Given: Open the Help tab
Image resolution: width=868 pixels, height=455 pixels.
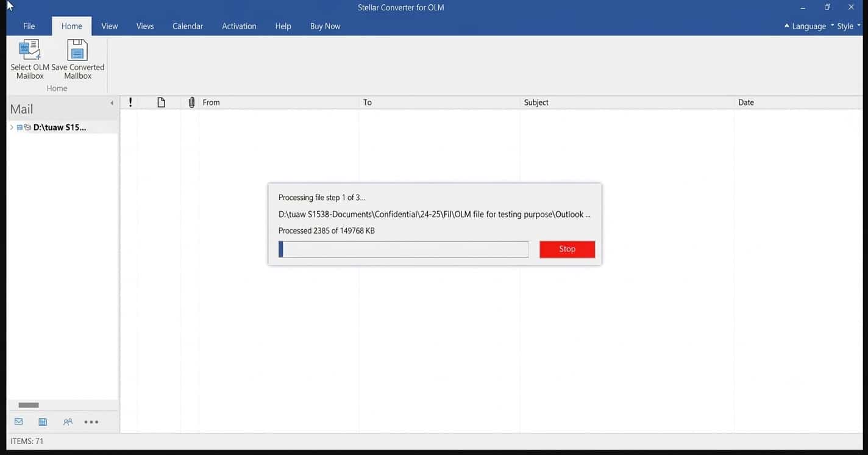Looking at the screenshot, I should [283, 26].
